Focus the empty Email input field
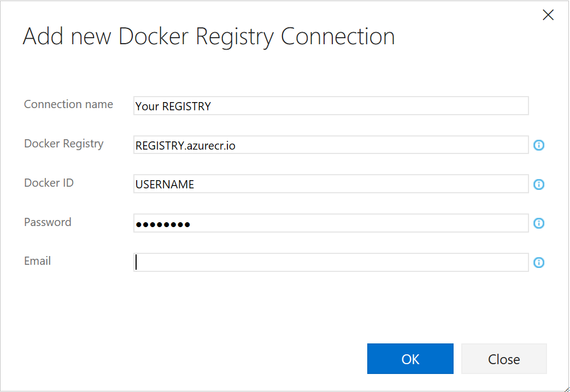The height and width of the screenshot is (392, 570). point(331,262)
